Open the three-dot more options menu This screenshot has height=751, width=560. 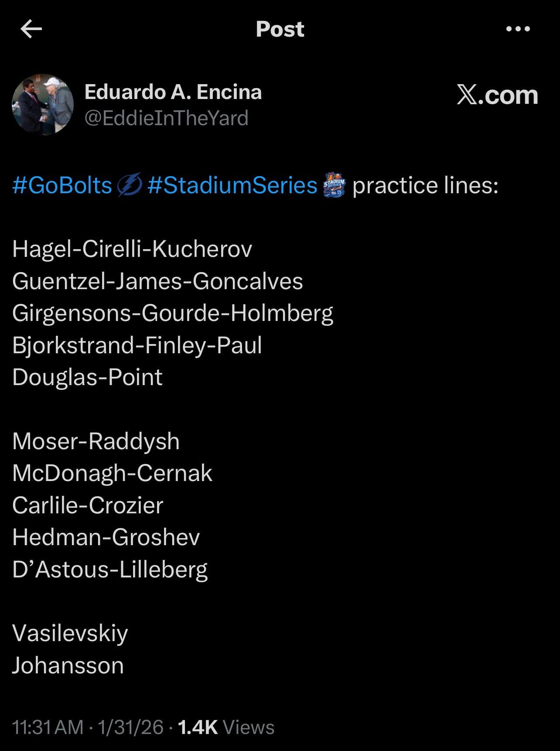tap(518, 29)
